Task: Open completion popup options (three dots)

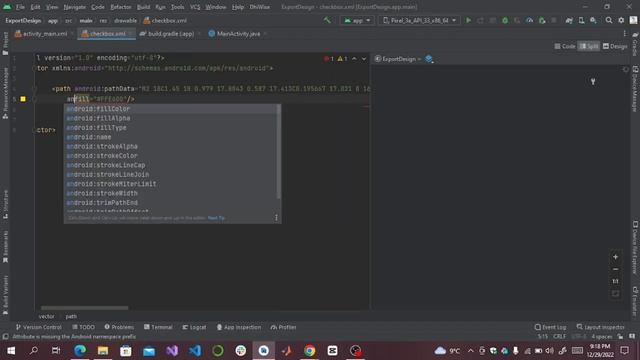Action: coord(276,218)
